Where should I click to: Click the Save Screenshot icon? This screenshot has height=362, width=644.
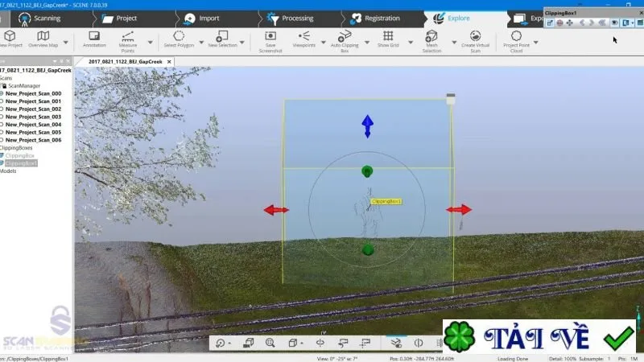(x=270, y=36)
